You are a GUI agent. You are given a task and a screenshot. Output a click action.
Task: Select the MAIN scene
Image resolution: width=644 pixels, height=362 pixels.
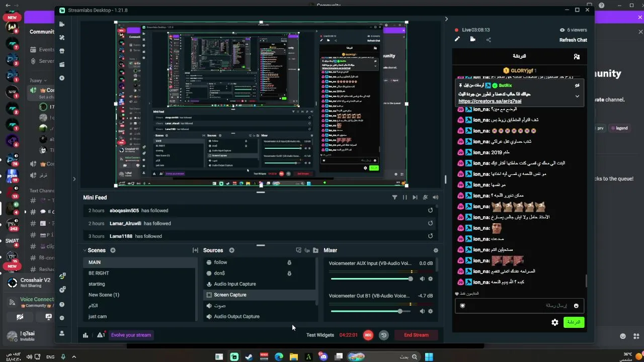[x=140, y=262]
